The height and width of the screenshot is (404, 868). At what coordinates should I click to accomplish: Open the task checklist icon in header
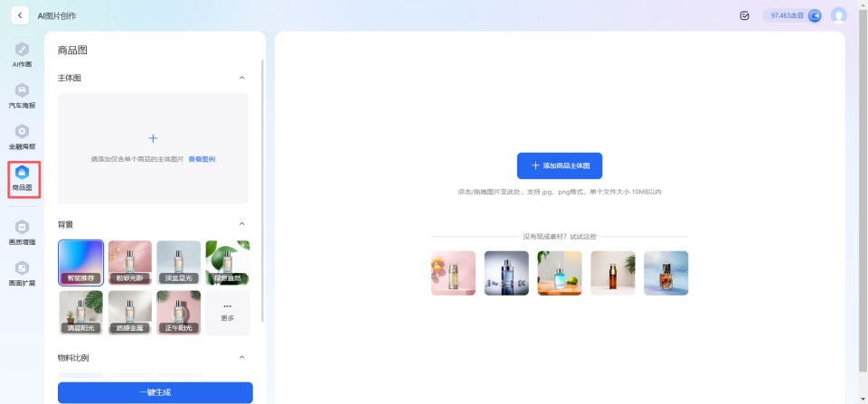pos(744,15)
